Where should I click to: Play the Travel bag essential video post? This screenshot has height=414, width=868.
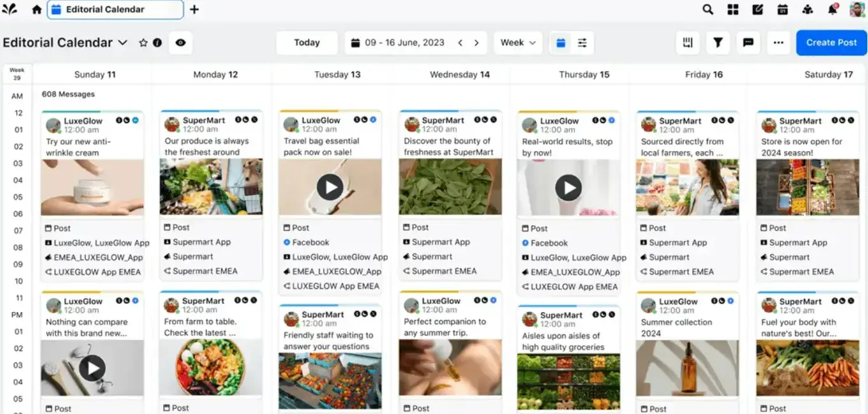click(330, 187)
